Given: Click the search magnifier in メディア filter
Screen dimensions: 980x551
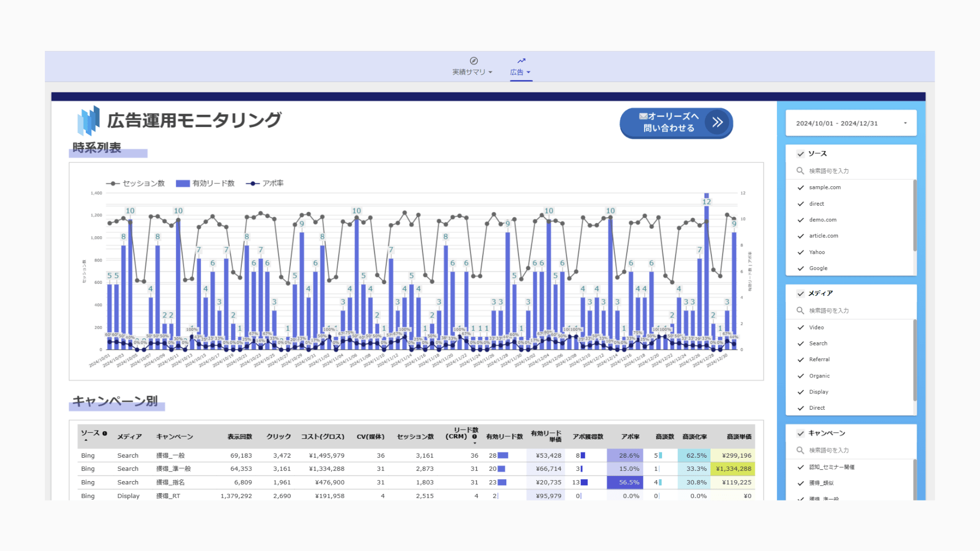Looking at the screenshot, I should pyautogui.click(x=800, y=311).
